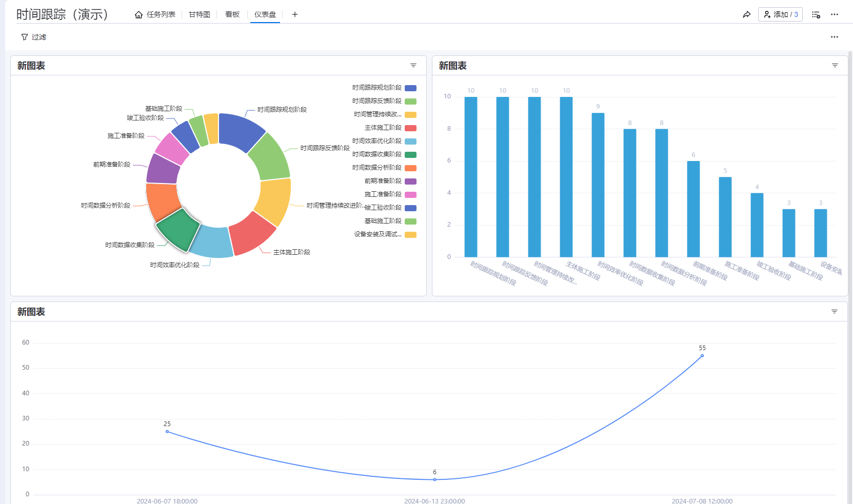The image size is (853, 504).
Task: Click the 2024-06-13 23:00:00 axis label
Action: pos(434,501)
